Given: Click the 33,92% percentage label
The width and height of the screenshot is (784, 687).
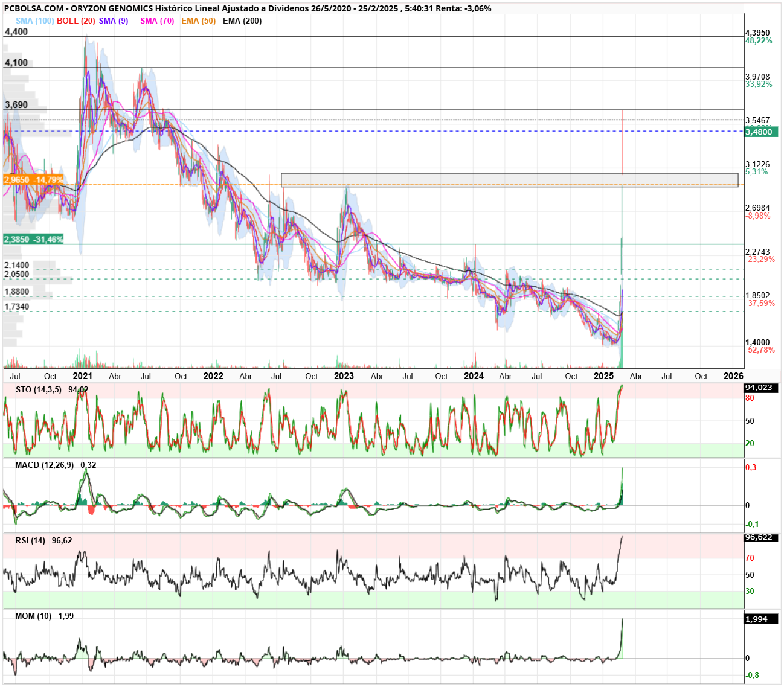Looking at the screenshot, I should [759, 84].
